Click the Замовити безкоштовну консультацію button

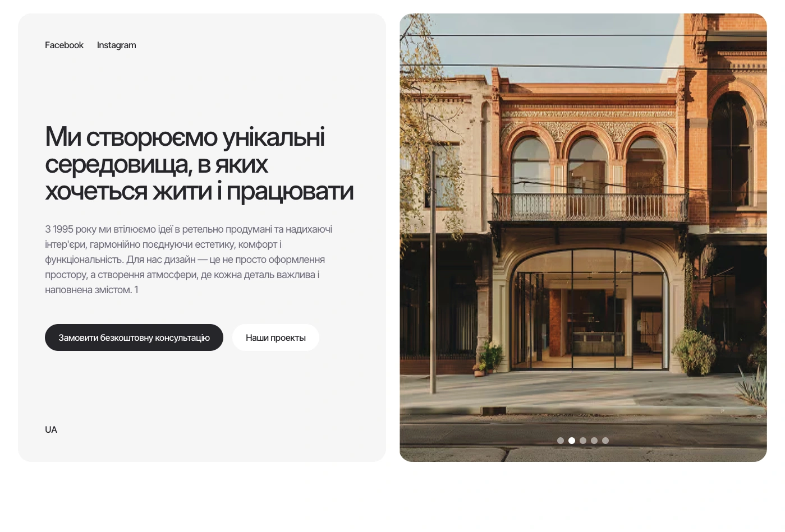click(x=134, y=337)
